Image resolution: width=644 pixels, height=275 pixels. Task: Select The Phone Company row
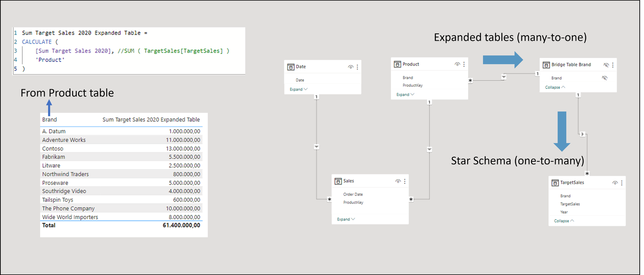121,209
